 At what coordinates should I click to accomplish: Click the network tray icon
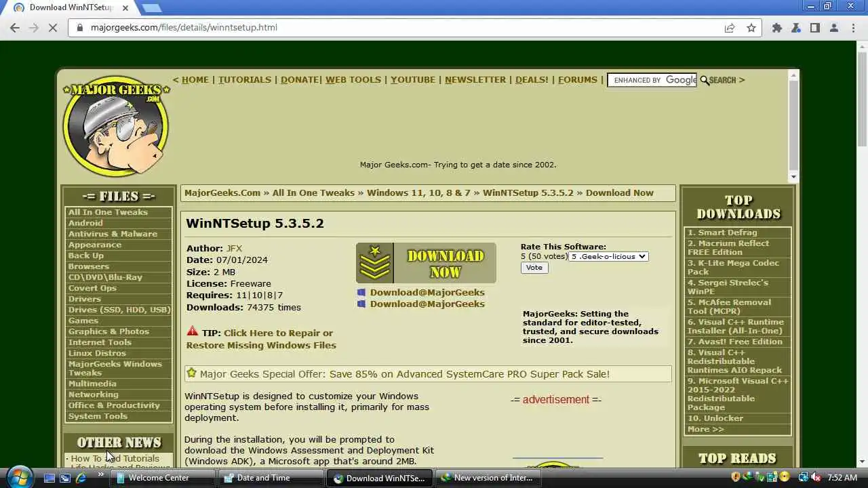(804, 478)
